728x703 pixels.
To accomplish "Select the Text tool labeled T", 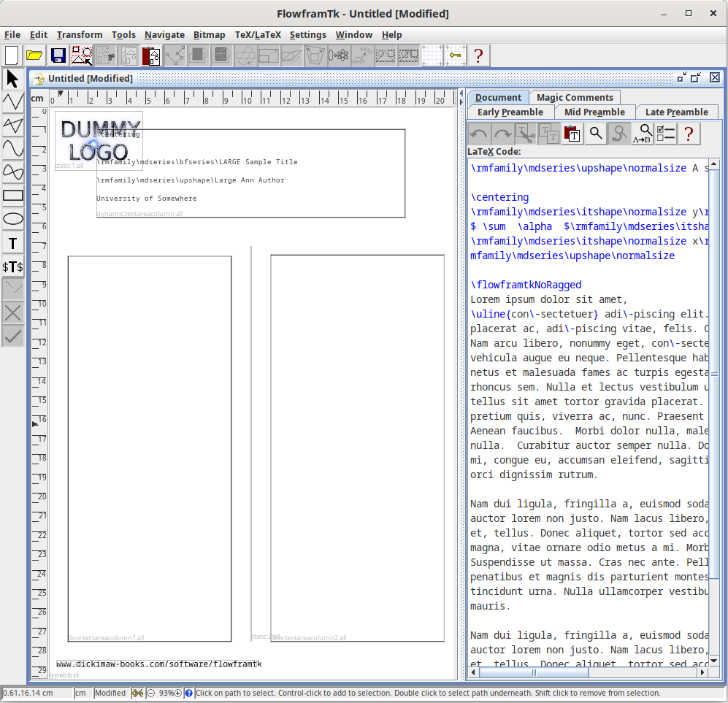I will tap(12, 242).
